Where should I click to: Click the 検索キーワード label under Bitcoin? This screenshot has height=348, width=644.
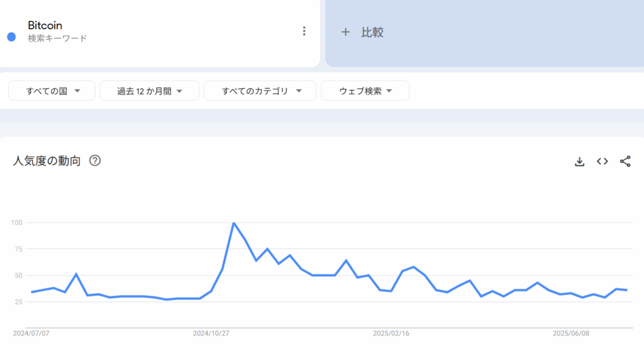point(57,38)
